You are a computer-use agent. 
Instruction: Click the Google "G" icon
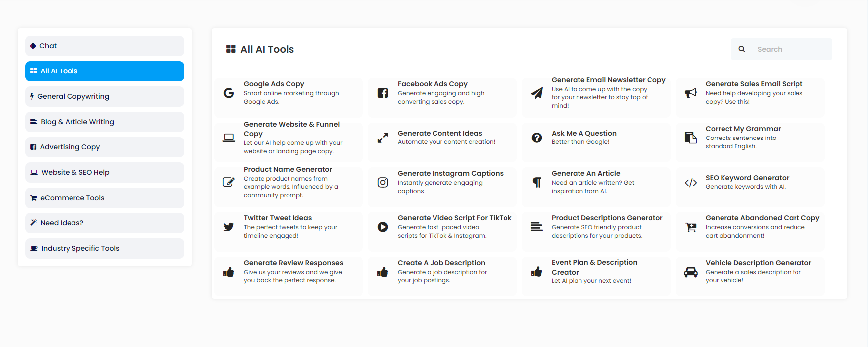pyautogui.click(x=229, y=93)
